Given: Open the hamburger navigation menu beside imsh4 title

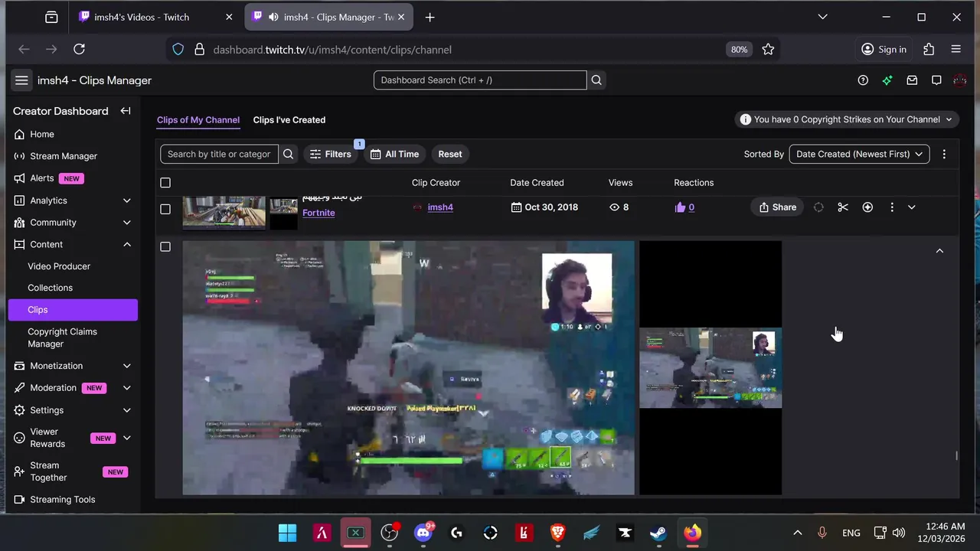Looking at the screenshot, I should (x=21, y=80).
